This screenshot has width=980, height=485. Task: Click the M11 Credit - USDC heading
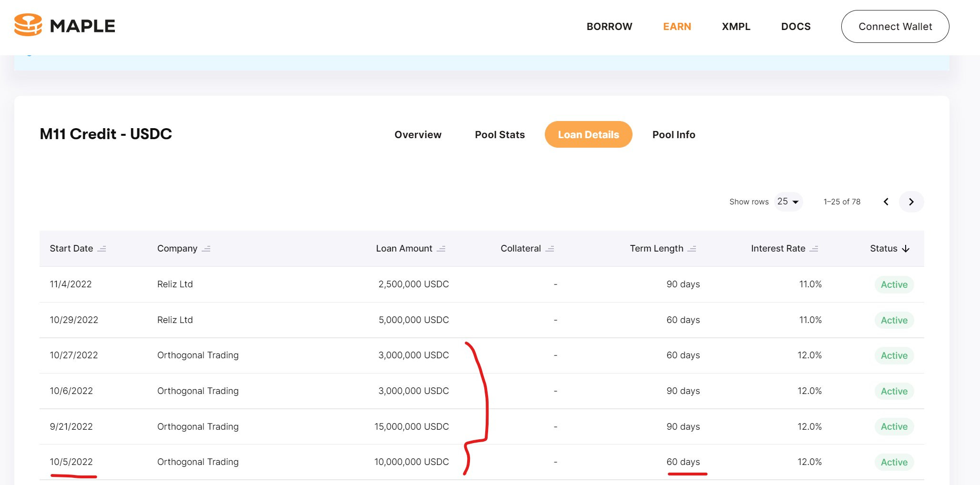click(x=106, y=134)
